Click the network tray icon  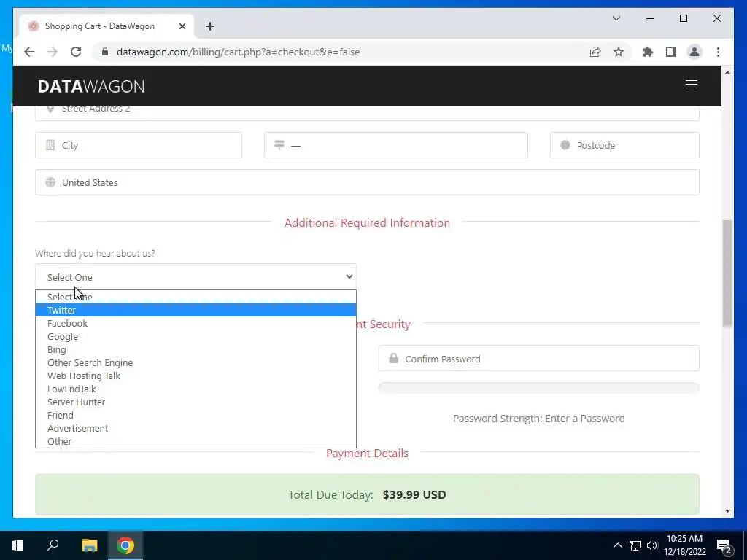(635, 545)
